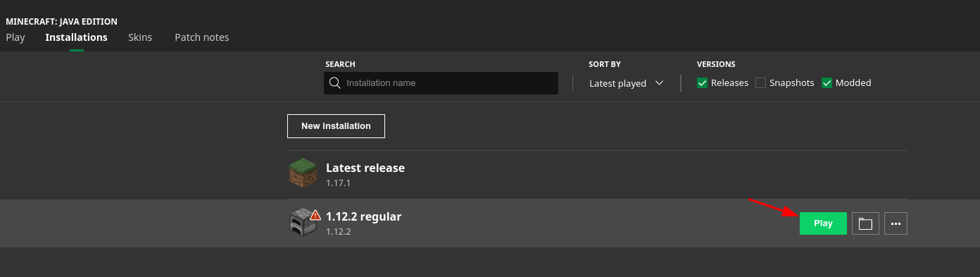Open the Latest played sort dropdown

tap(626, 83)
